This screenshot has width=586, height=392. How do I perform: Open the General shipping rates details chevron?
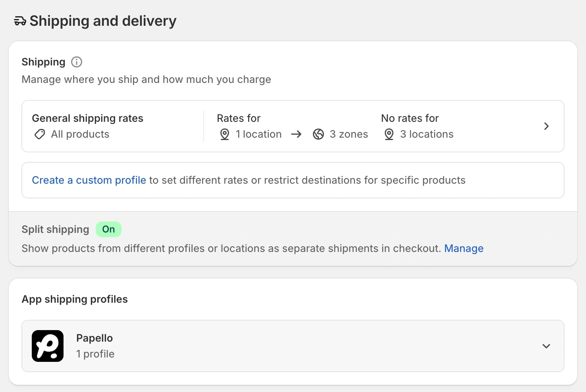pyautogui.click(x=546, y=126)
